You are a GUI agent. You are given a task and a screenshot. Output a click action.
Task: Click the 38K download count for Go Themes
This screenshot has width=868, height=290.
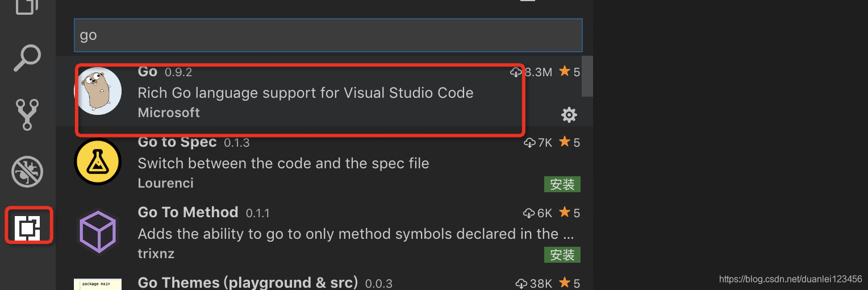pos(533,283)
